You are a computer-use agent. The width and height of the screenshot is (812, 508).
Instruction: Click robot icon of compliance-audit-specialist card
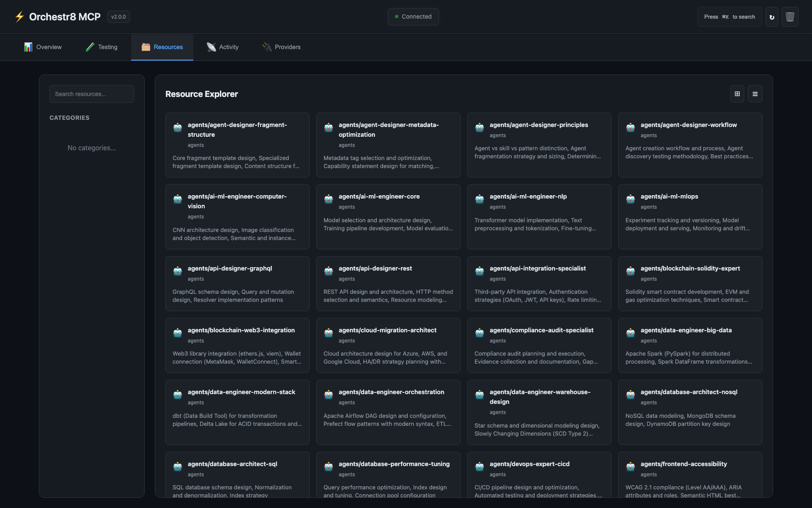click(x=480, y=333)
